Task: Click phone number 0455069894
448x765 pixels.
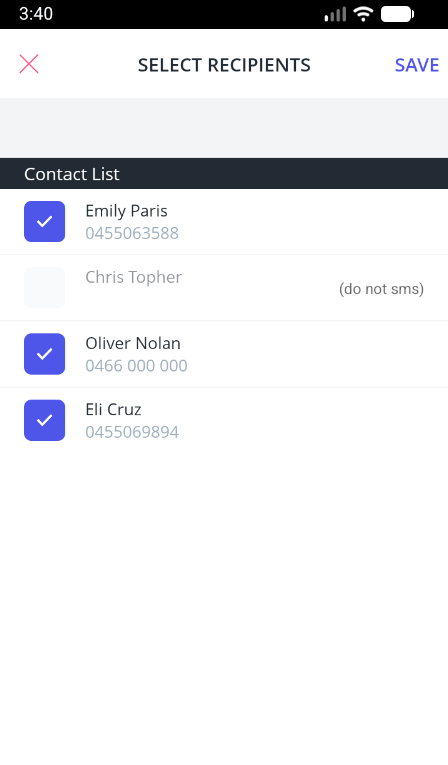Action: pyautogui.click(x=132, y=432)
